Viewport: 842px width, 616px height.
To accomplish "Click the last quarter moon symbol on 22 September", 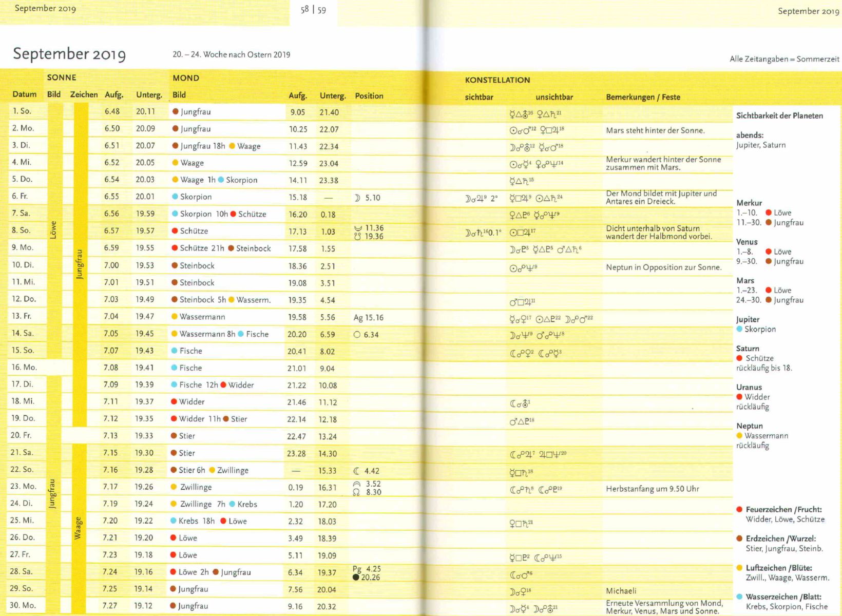I will tap(356, 471).
